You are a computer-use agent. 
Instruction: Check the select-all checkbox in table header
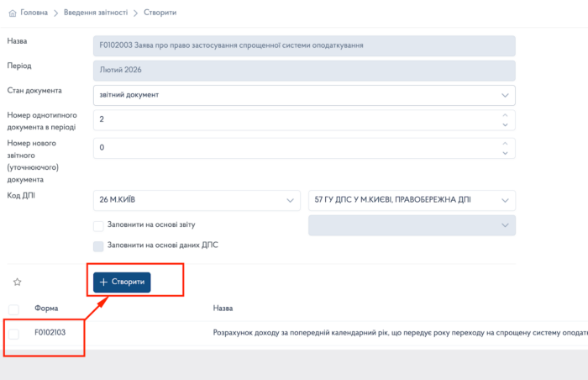pyautogui.click(x=13, y=309)
